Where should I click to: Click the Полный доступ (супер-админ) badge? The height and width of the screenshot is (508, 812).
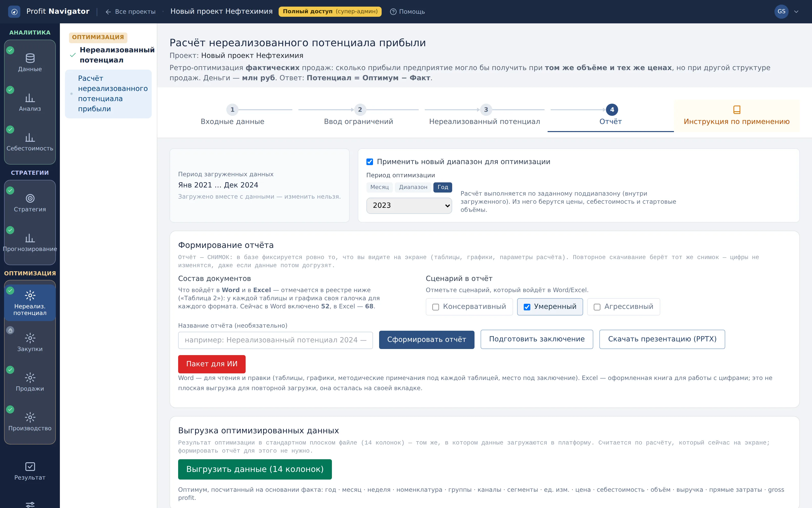[330, 12]
